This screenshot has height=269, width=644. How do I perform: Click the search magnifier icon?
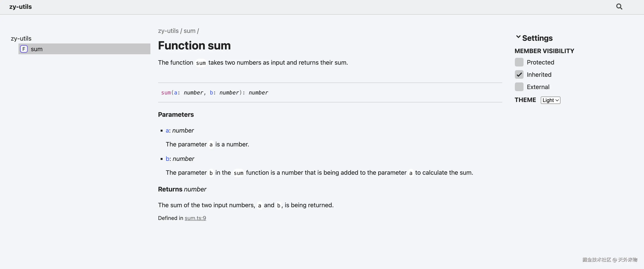[619, 7]
